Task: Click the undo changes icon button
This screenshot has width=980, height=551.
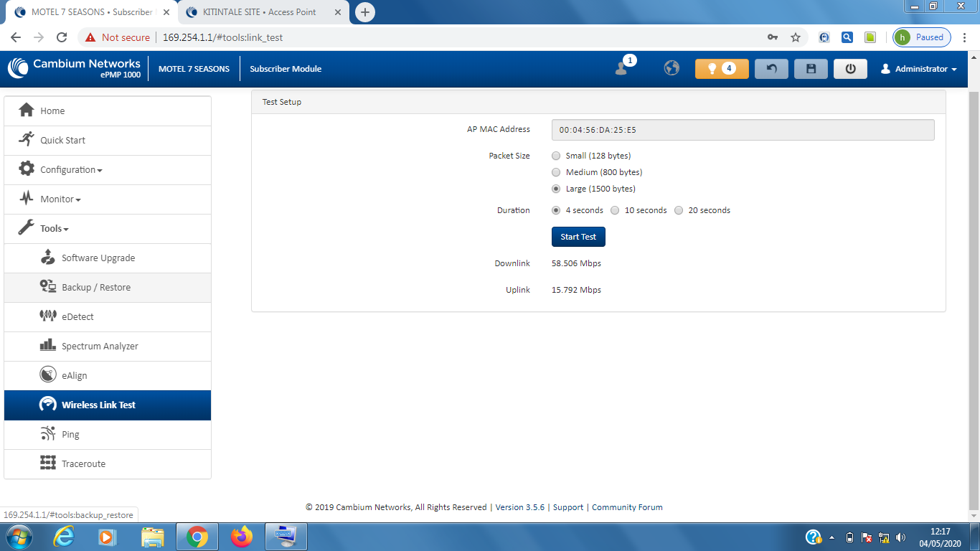Action: [771, 69]
